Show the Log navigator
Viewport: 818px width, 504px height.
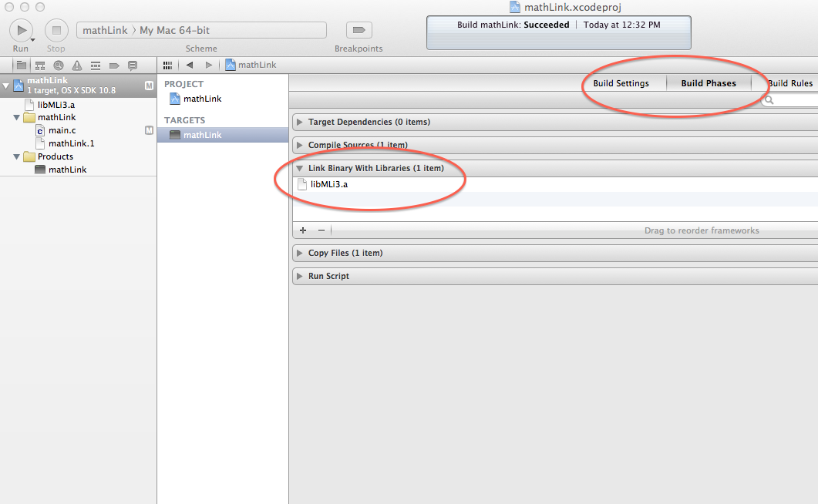click(x=133, y=66)
